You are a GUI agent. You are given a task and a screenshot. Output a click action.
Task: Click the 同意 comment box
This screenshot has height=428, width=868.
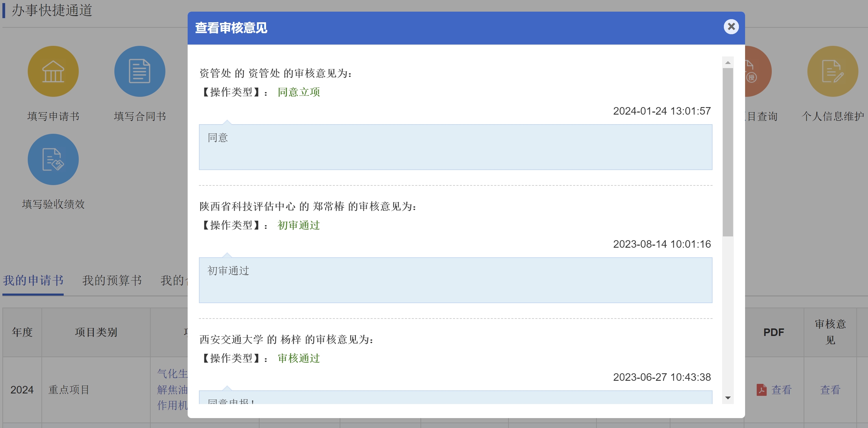[x=456, y=147]
